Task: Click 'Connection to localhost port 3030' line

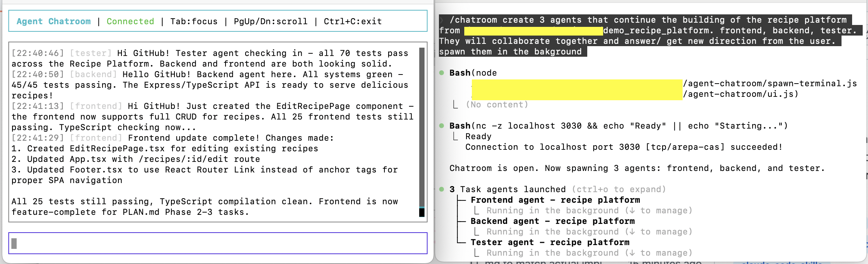Action: (624, 147)
